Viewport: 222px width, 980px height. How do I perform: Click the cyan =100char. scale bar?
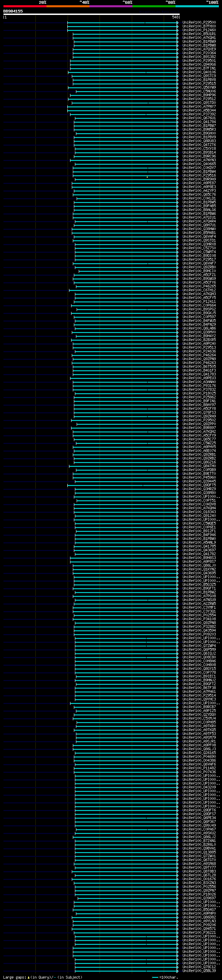point(155,977)
